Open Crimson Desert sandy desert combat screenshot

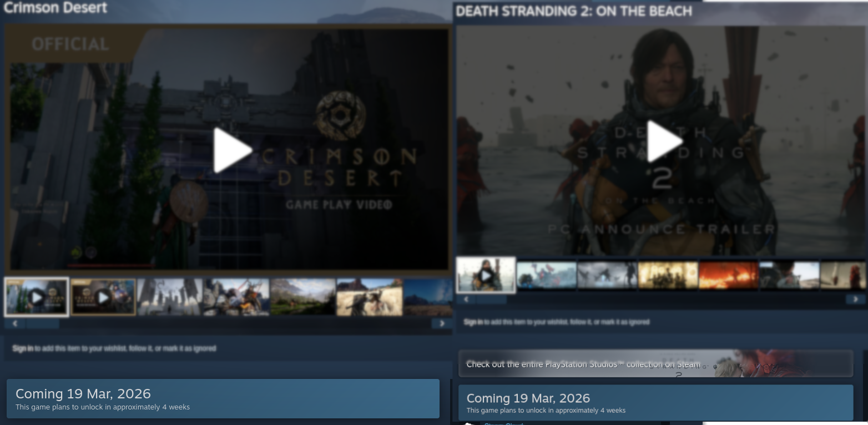[x=370, y=297]
